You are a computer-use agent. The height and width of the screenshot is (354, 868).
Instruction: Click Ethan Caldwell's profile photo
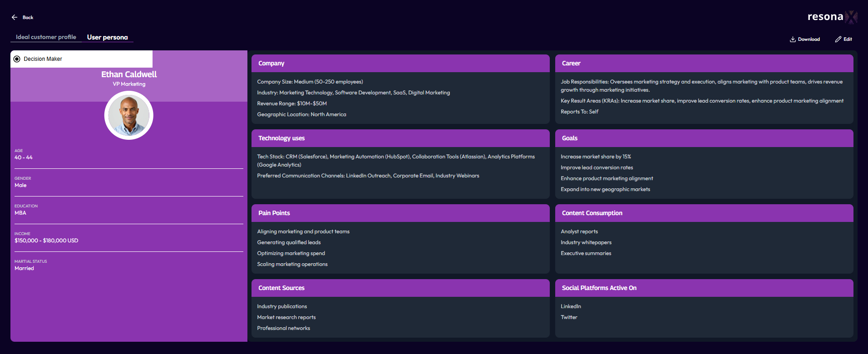click(129, 115)
